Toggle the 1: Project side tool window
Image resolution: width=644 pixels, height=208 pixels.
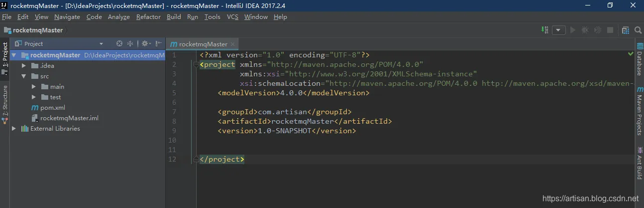coord(4,58)
